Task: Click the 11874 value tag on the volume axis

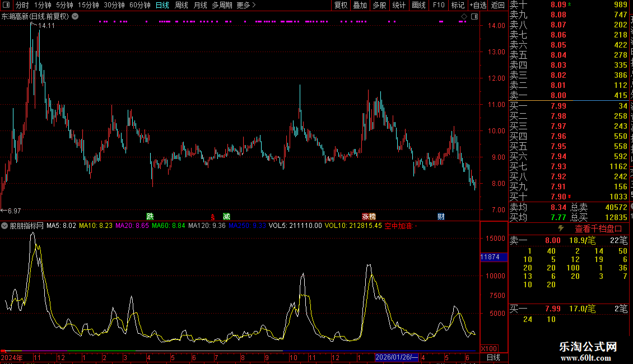Action: point(494,257)
